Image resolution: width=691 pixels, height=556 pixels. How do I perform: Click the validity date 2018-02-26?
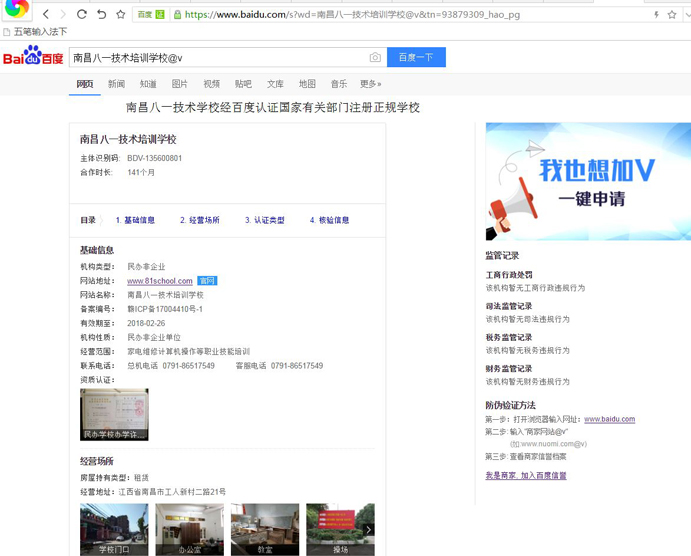tap(146, 323)
